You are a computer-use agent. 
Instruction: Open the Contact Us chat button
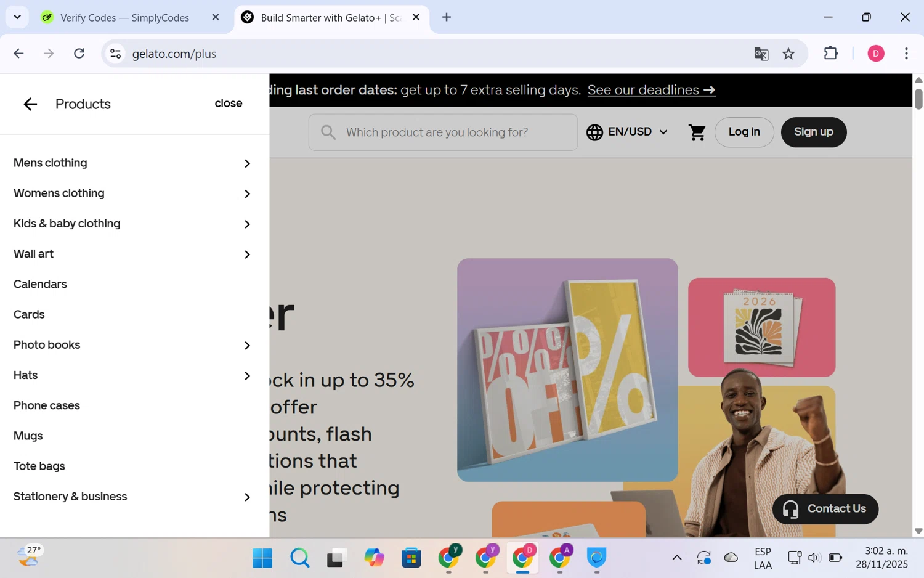[825, 509]
